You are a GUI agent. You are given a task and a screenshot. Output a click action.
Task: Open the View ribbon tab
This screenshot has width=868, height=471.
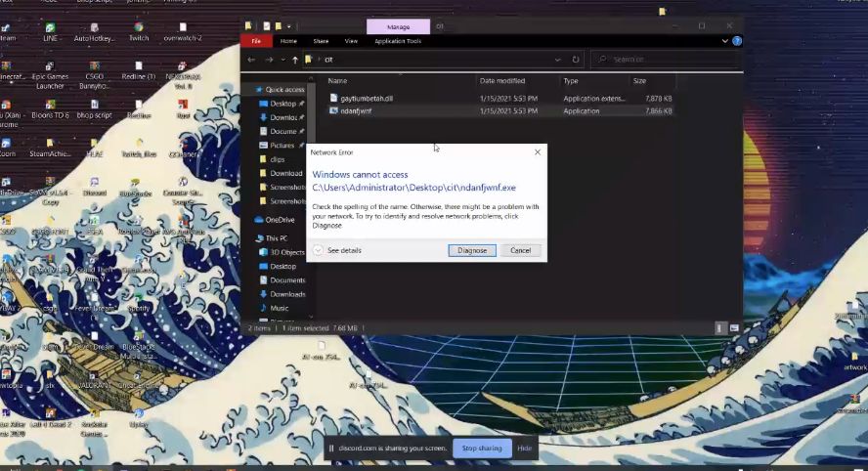coord(351,41)
